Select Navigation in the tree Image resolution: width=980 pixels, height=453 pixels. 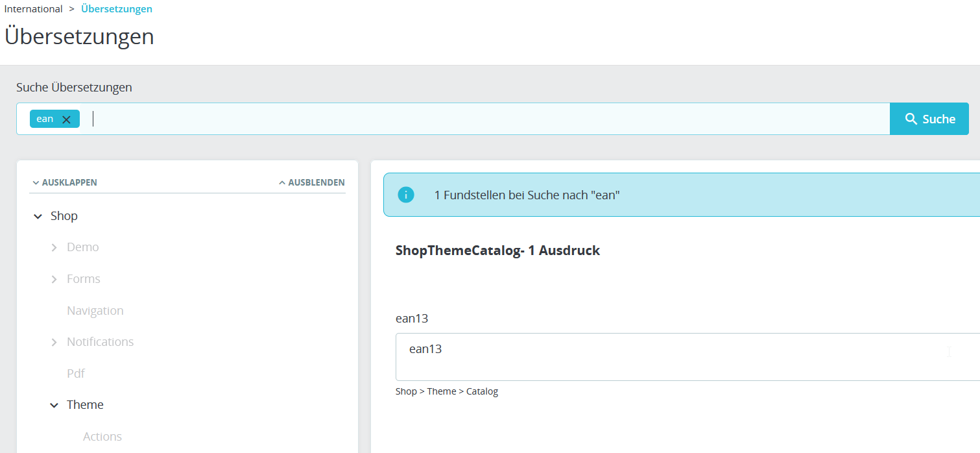point(95,311)
